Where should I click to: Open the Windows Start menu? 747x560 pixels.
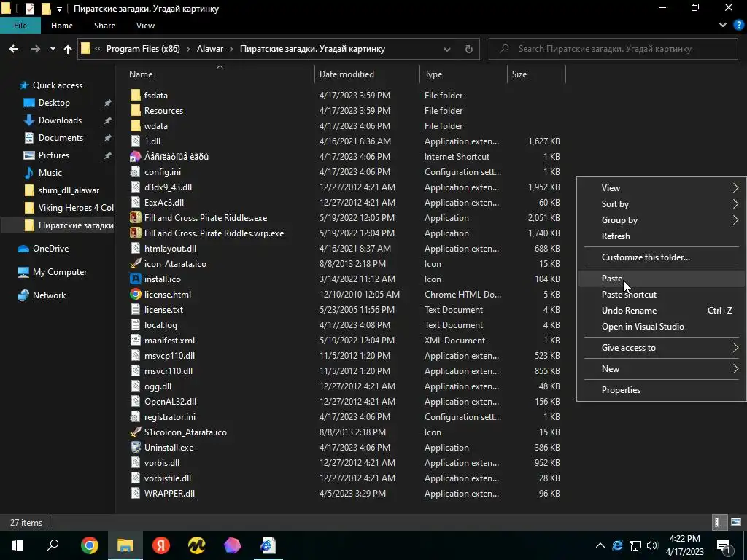[x=18, y=545]
